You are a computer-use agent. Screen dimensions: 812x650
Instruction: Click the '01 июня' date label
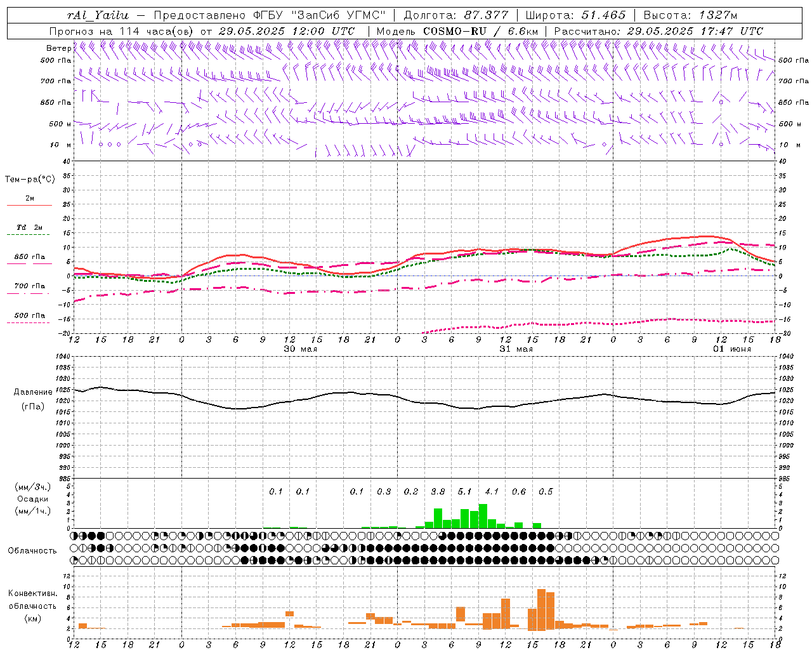point(732,349)
